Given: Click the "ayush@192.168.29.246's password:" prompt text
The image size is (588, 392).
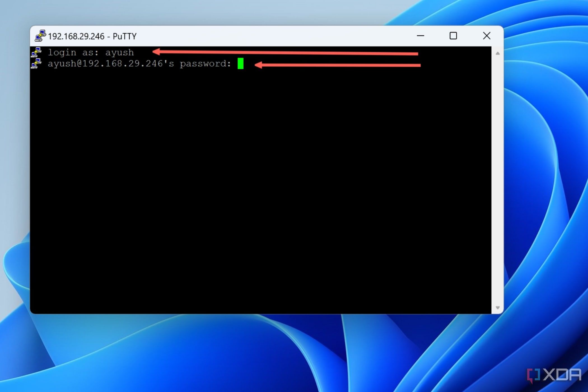Looking at the screenshot, I should click(x=139, y=64).
